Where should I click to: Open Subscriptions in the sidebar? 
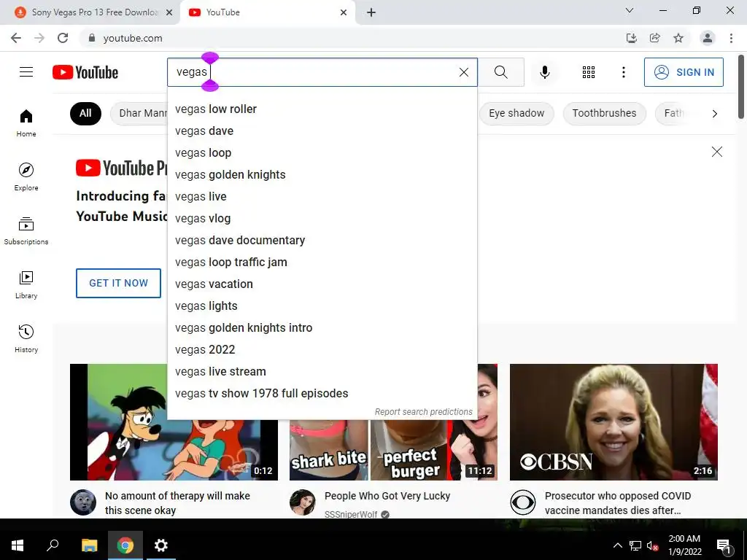tap(26, 230)
